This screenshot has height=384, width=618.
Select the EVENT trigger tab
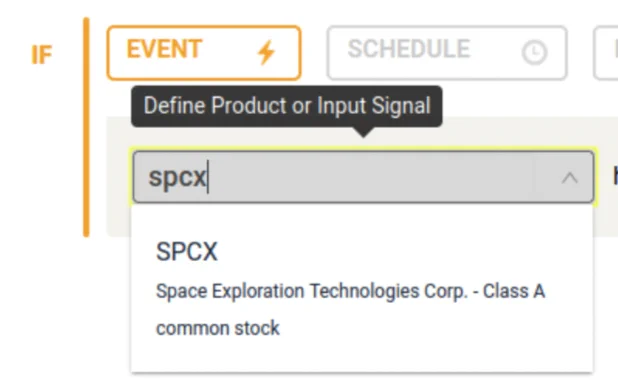(x=204, y=53)
